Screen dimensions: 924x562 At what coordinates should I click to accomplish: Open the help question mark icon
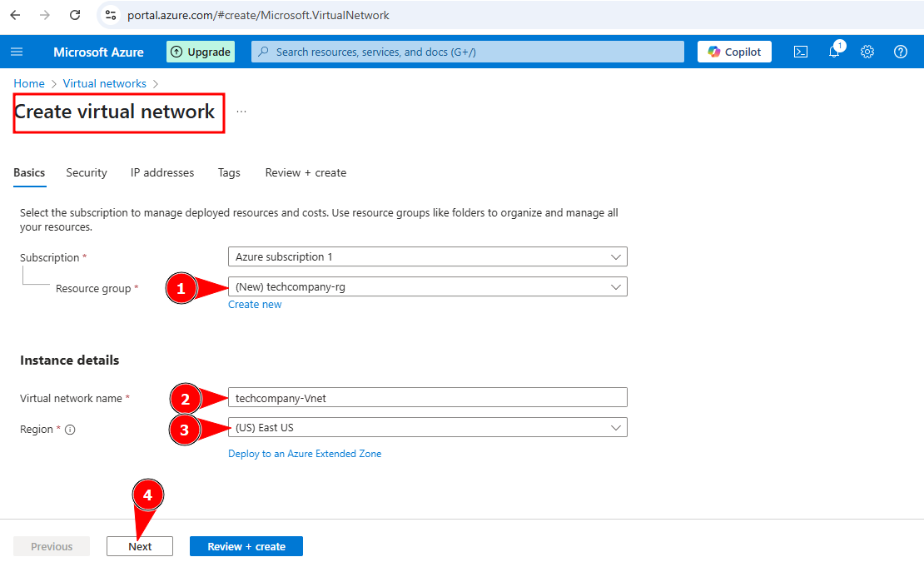(901, 52)
